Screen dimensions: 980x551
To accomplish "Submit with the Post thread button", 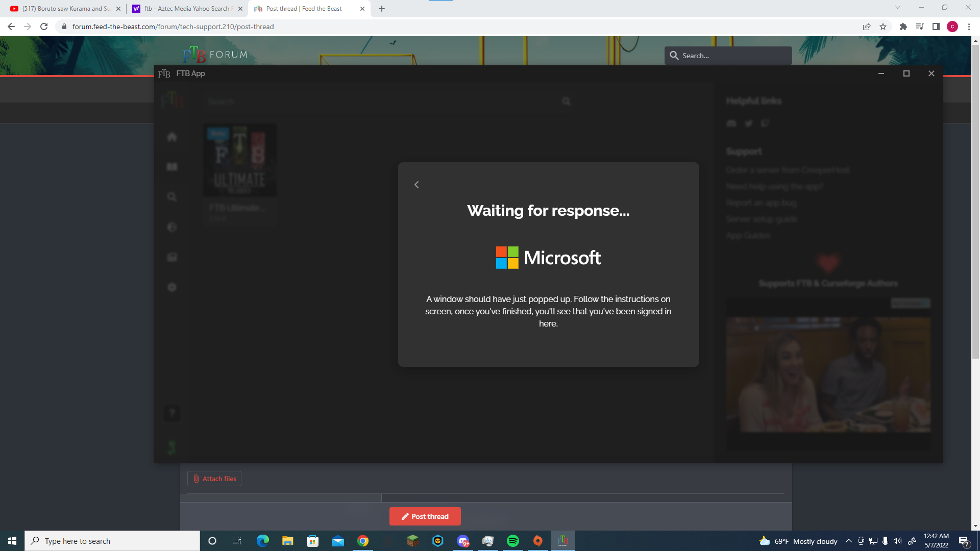I will point(425,516).
